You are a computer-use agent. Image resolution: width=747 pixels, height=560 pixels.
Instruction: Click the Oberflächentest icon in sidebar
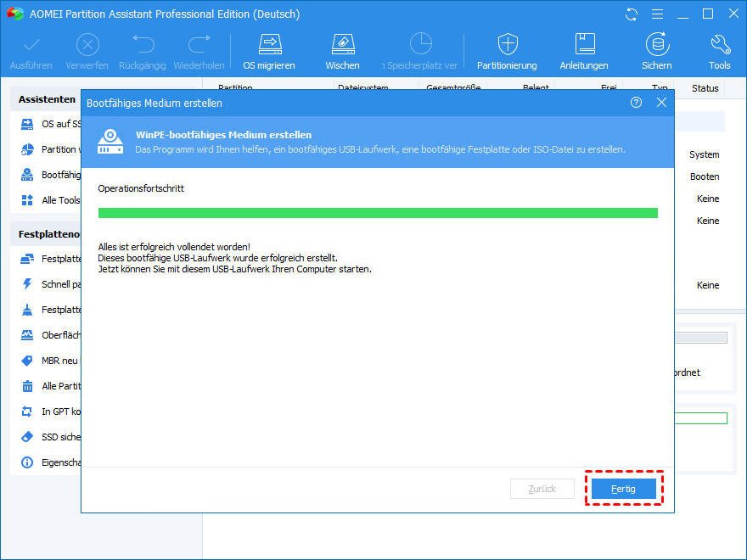pos(27,335)
